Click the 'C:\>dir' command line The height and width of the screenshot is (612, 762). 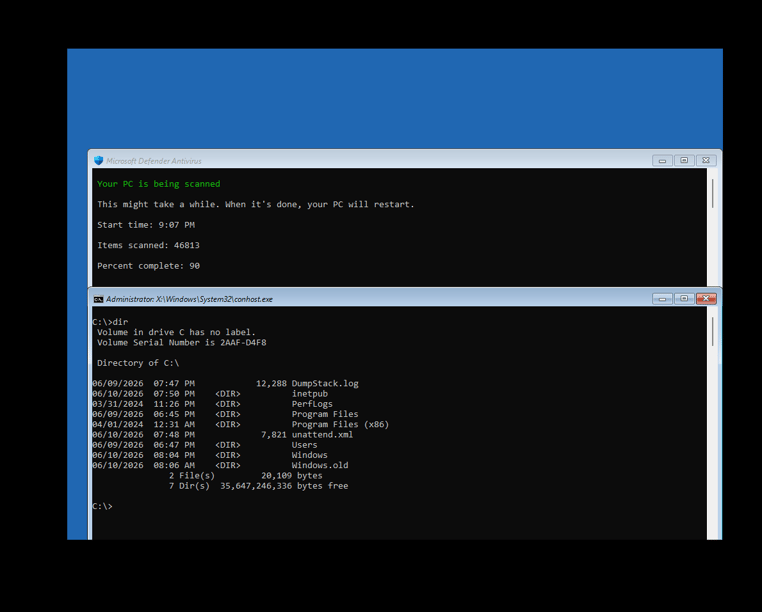click(x=110, y=322)
